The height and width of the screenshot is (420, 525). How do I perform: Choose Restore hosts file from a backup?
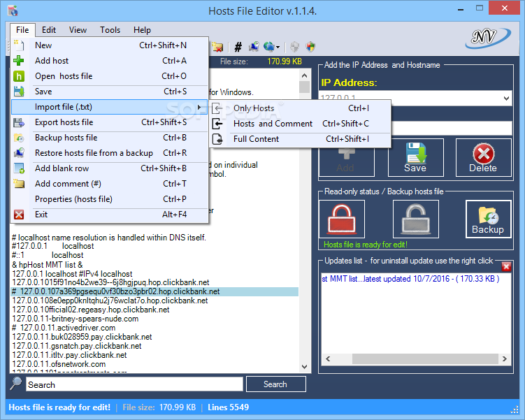109,153
